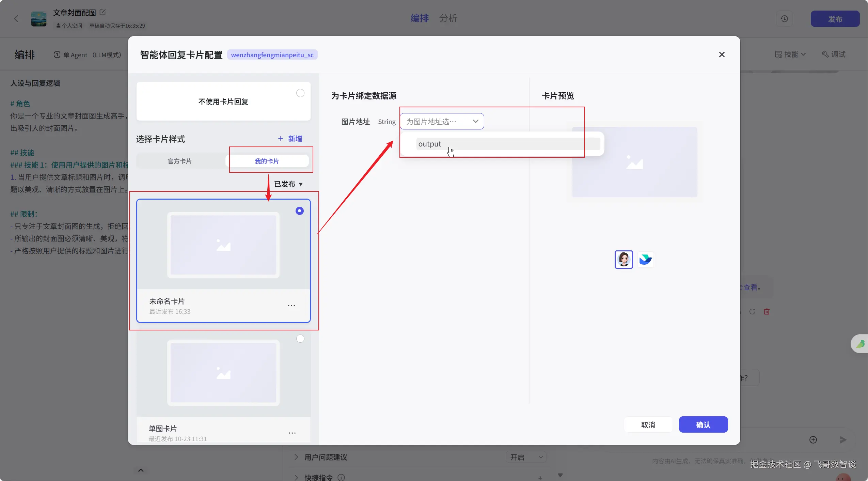Select the 单图卡片 radio button
The image size is (868, 481).
pyautogui.click(x=300, y=339)
